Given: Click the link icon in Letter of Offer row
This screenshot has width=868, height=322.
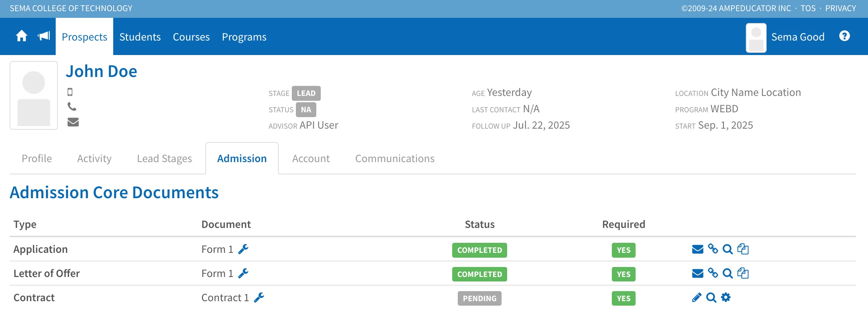Looking at the screenshot, I should click(713, 273).
